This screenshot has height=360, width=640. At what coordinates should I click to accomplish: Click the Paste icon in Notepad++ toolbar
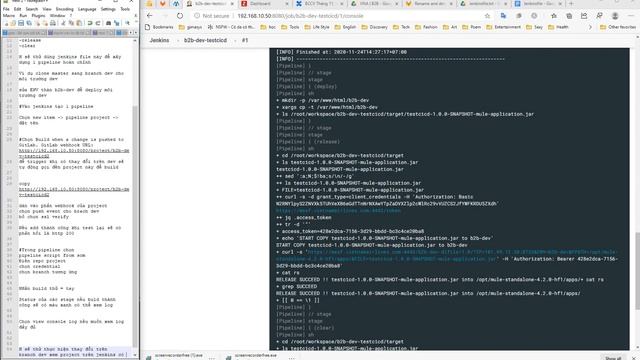(79, 23)
